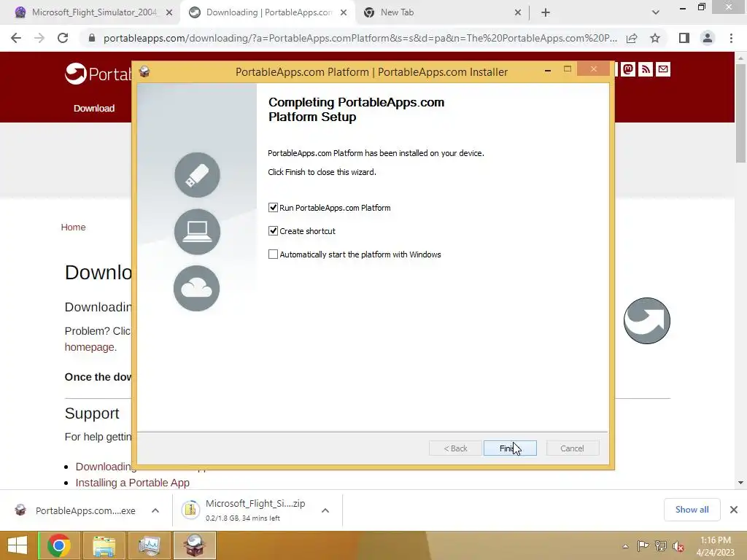The width and height of the screenshot is (747, 560).
Task: Click the Home breadcrumb link
Action: coord(74,227)
